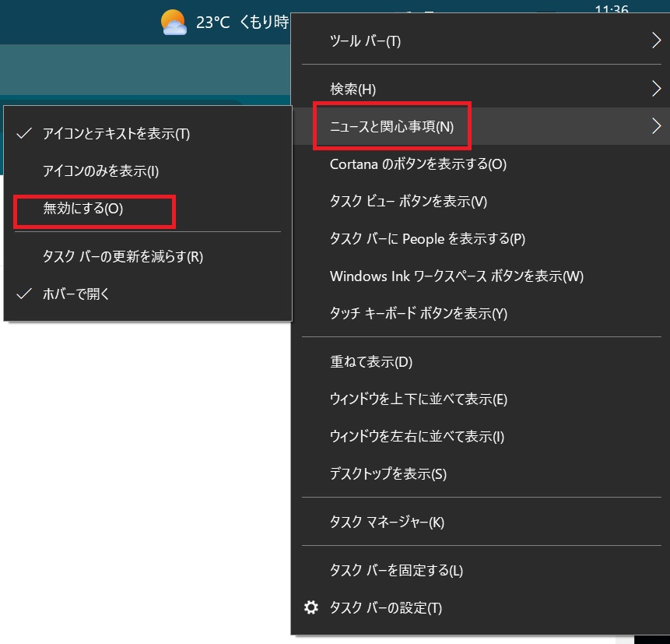
Task: Toggle タスク ビュー ボタンを表示(V)
Action: 481,201
